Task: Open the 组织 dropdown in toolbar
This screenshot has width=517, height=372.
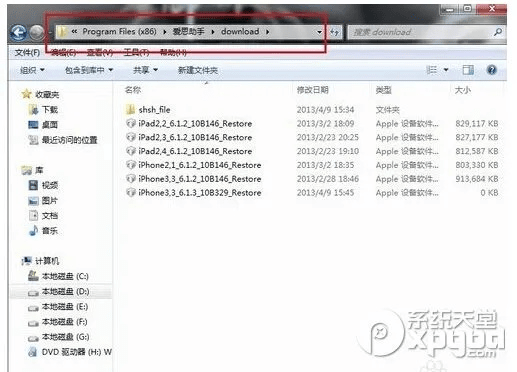Action: 32,70
